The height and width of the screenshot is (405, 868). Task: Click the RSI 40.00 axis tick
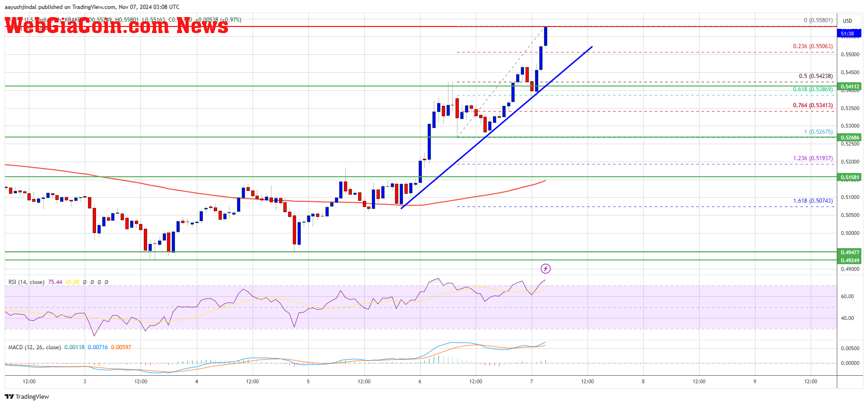(847, 319)
